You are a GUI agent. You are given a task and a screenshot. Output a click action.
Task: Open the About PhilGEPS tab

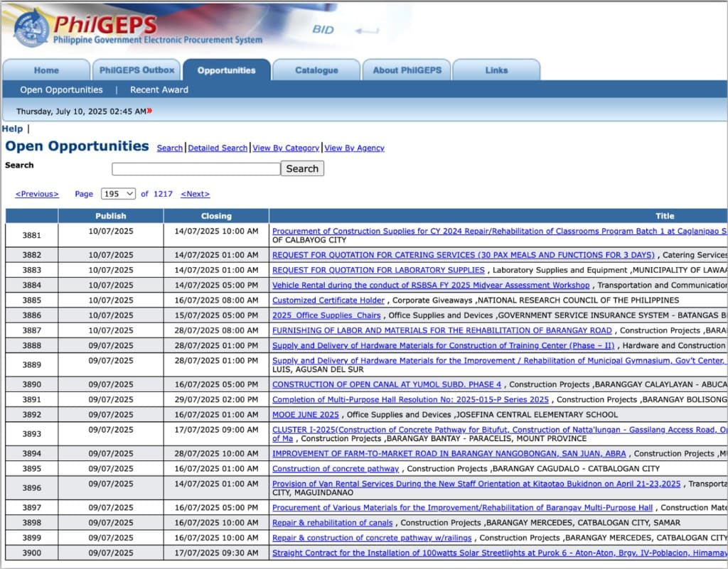[x=406, y=70]
